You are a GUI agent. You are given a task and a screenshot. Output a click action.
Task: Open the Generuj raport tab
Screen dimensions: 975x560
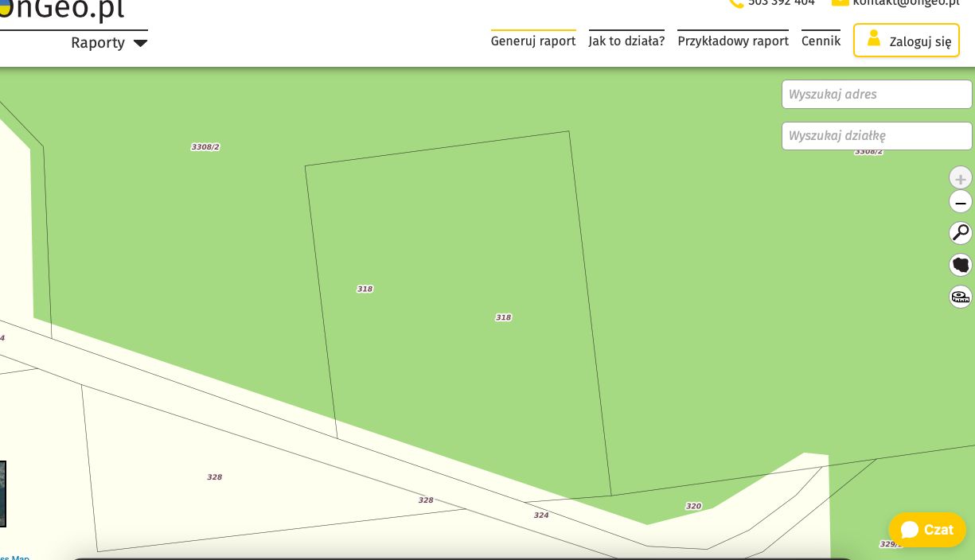tap(533, 41)
